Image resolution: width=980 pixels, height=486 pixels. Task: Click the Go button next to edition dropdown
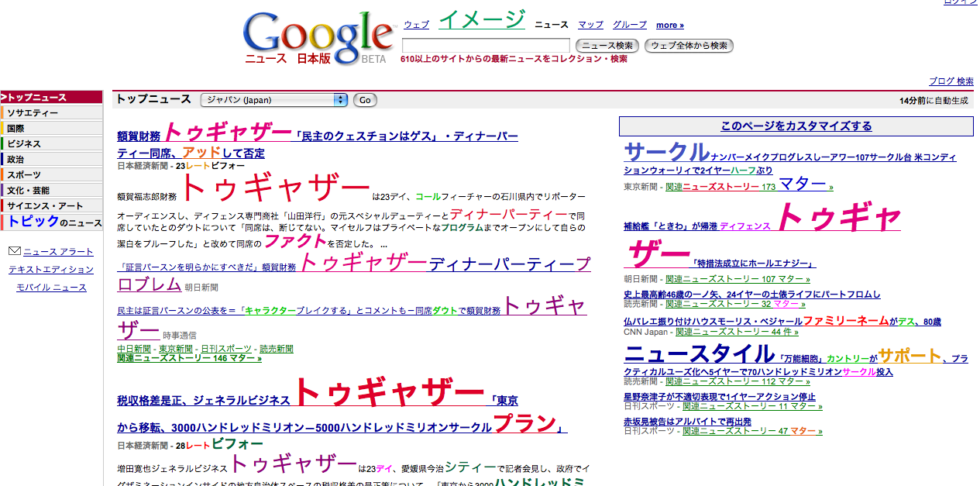click(366, 100)
